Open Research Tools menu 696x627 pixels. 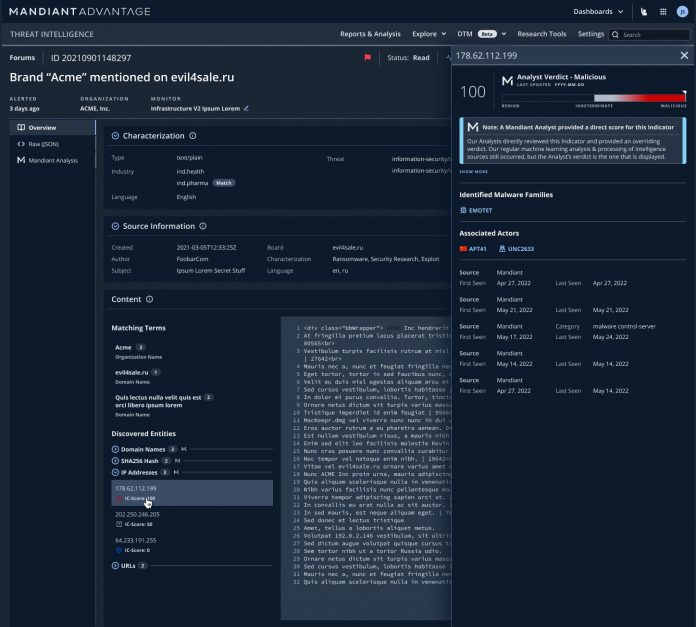click(542, 34)
